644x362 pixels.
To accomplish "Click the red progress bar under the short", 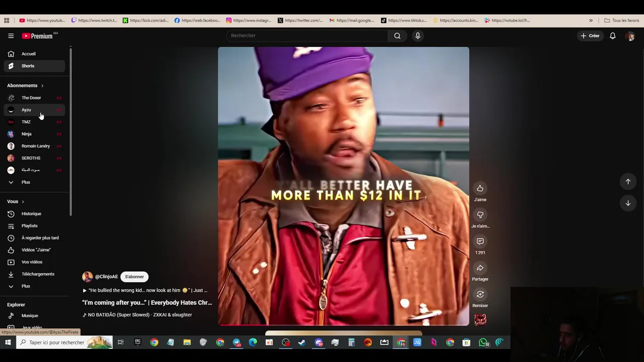I will pyautogui.click(x=344, y=325).
